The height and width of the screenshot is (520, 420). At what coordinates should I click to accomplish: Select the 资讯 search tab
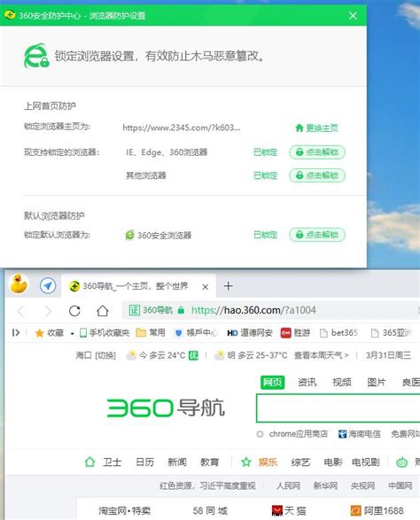(307, 383)
